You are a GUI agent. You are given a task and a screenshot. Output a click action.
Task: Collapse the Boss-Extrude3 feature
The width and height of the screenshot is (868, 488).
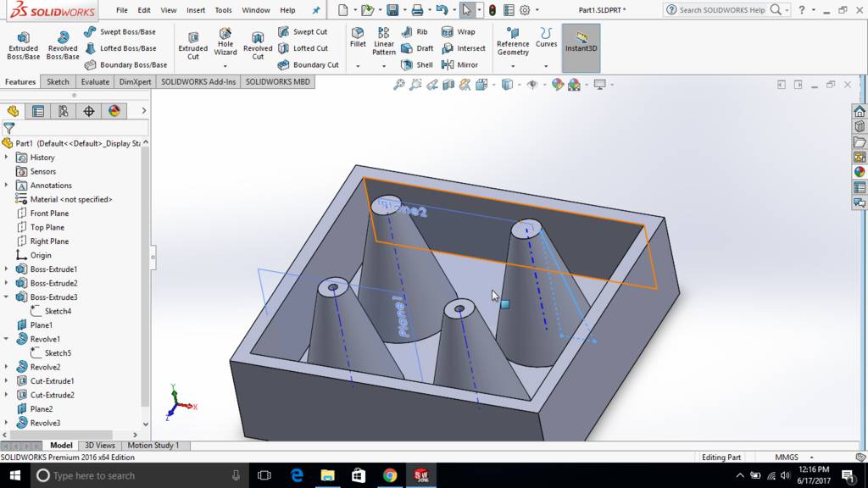[x=6, y=297]
